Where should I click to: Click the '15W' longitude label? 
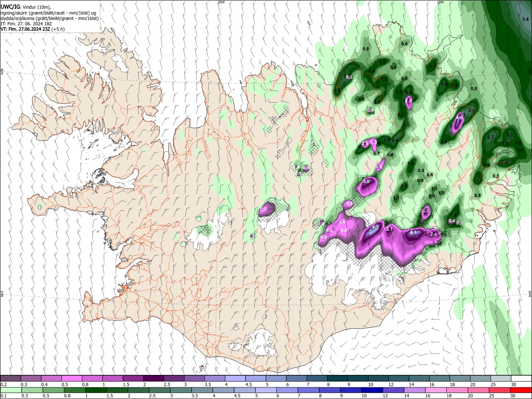[440, 2]
